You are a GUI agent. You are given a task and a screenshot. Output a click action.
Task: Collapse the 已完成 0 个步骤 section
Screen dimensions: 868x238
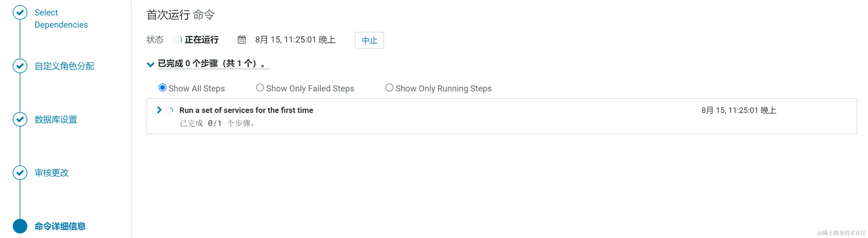(151, 64)
